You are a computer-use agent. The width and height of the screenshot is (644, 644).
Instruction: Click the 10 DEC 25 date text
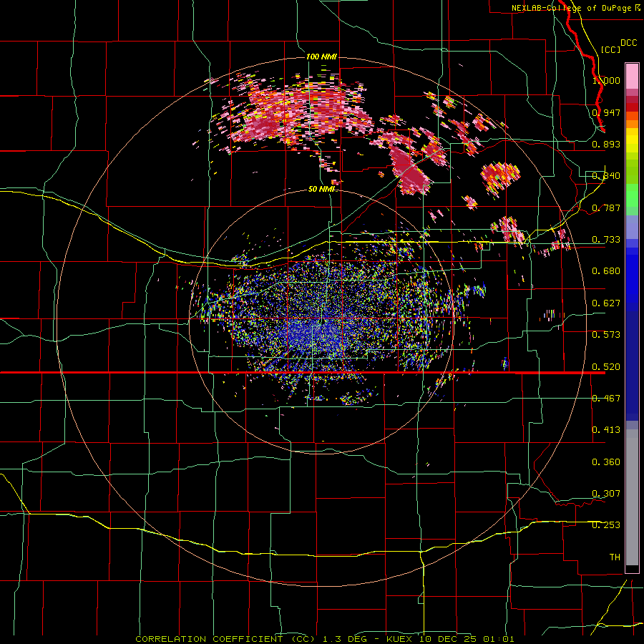448,639
